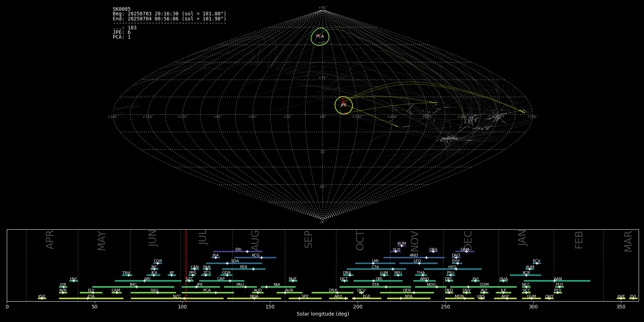
Task: Select the GEM shower label in timeline
Action: (464, 250)
